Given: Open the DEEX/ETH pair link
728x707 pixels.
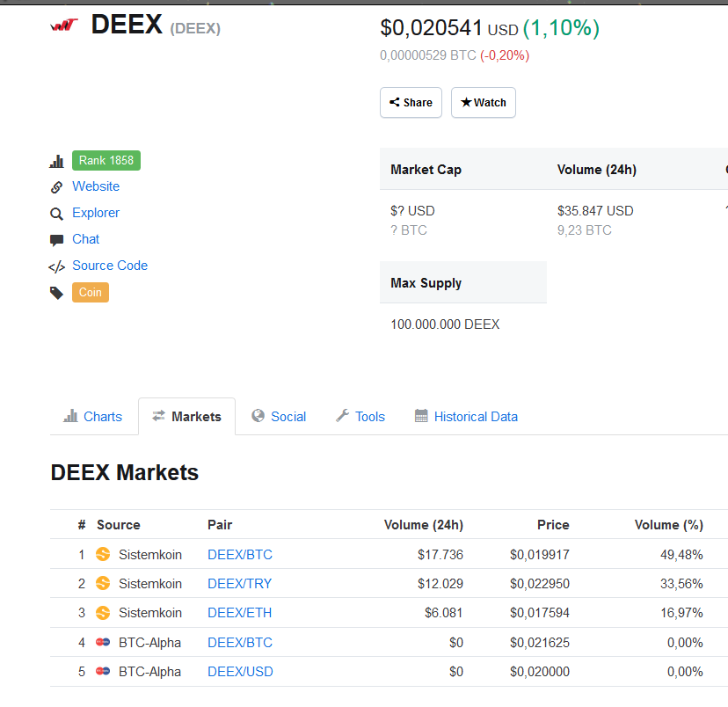Looking at the screenshot, I should click(x=239, y=613).
